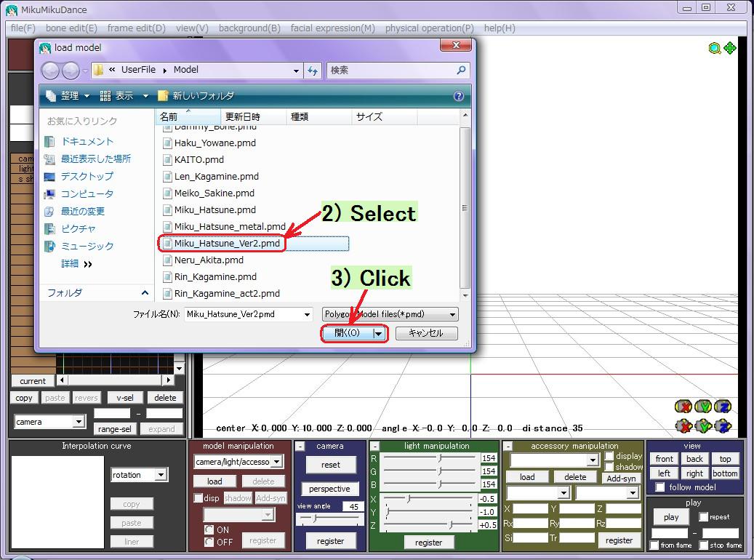754x560 pixels.
Task: Click the magnifier zoom icon in viewport
Action: pos(715,48)
